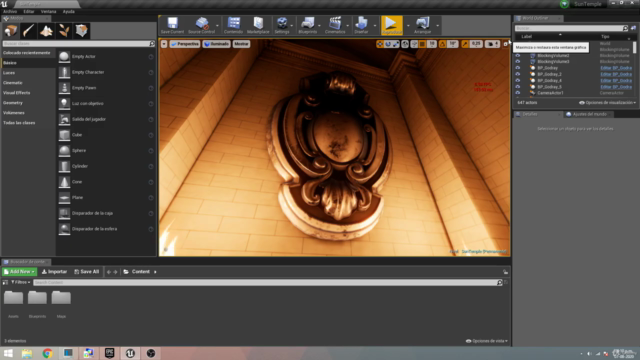Click the Cylinder primitive icon
Screen dimensions: 640x360
point(64,167)
